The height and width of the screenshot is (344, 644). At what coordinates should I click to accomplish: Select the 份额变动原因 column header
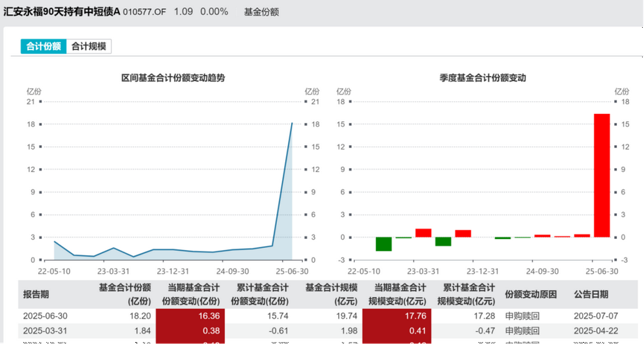point(531,294)
